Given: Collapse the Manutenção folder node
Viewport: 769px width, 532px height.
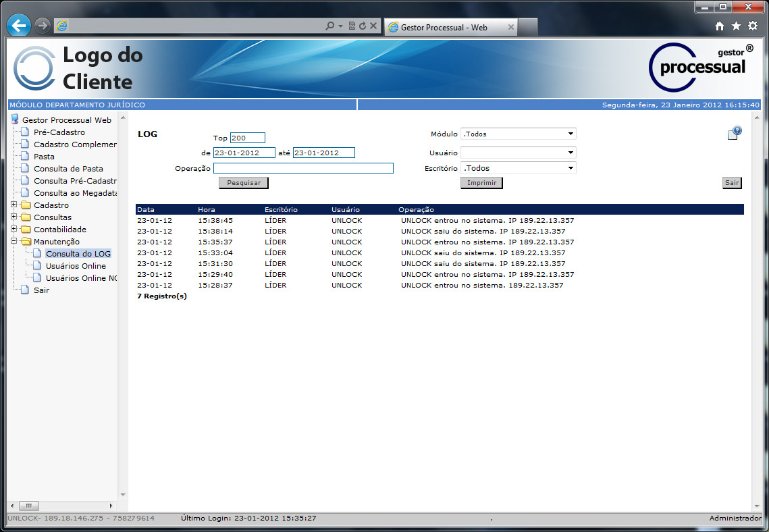Looking at the screenshot, I should [14, 241].
